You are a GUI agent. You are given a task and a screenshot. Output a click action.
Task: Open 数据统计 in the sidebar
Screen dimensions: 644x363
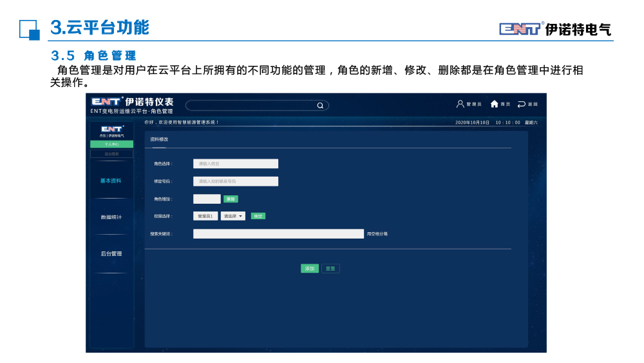pos(111,217)
